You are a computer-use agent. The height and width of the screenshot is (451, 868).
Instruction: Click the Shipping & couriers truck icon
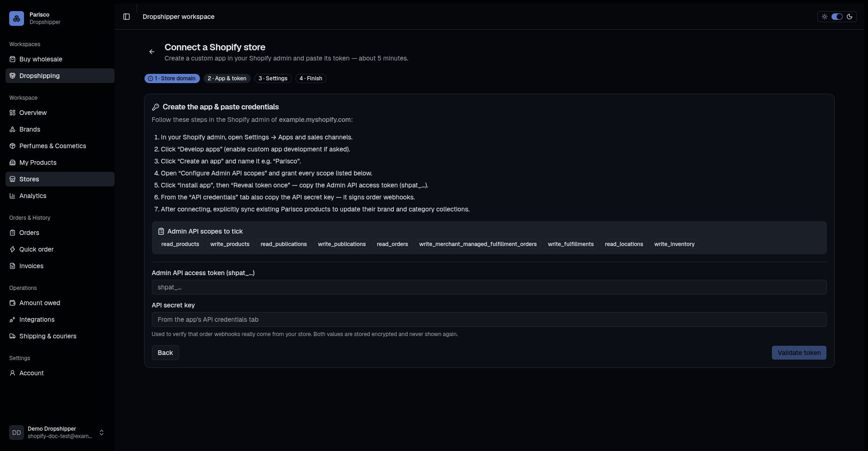point(12,336)
